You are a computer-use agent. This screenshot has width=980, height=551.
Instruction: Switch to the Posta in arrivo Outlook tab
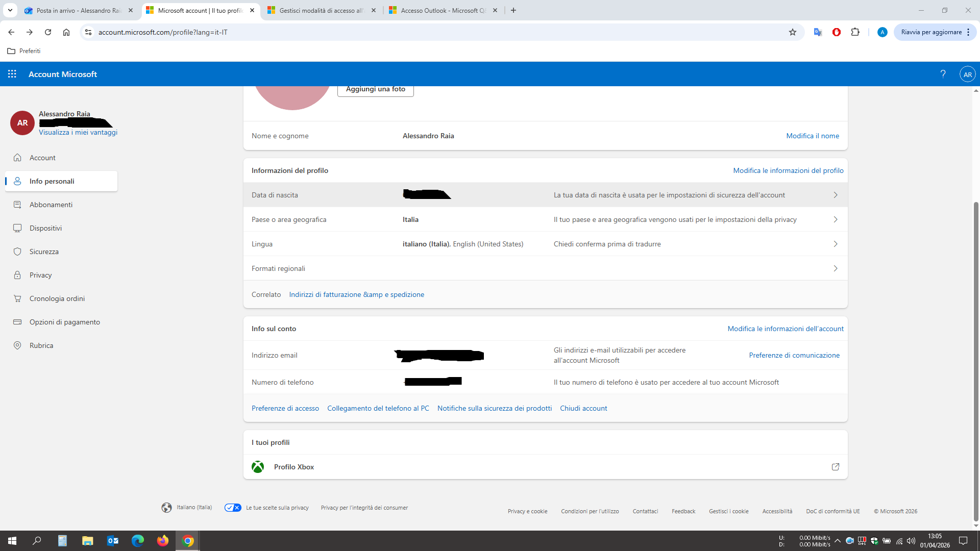(79, 10)
